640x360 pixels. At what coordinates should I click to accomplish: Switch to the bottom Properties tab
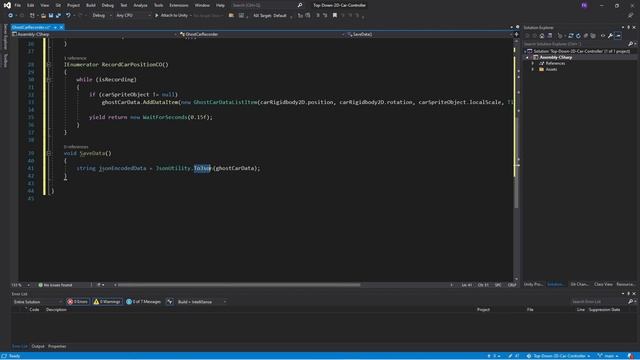coord(57,347)
